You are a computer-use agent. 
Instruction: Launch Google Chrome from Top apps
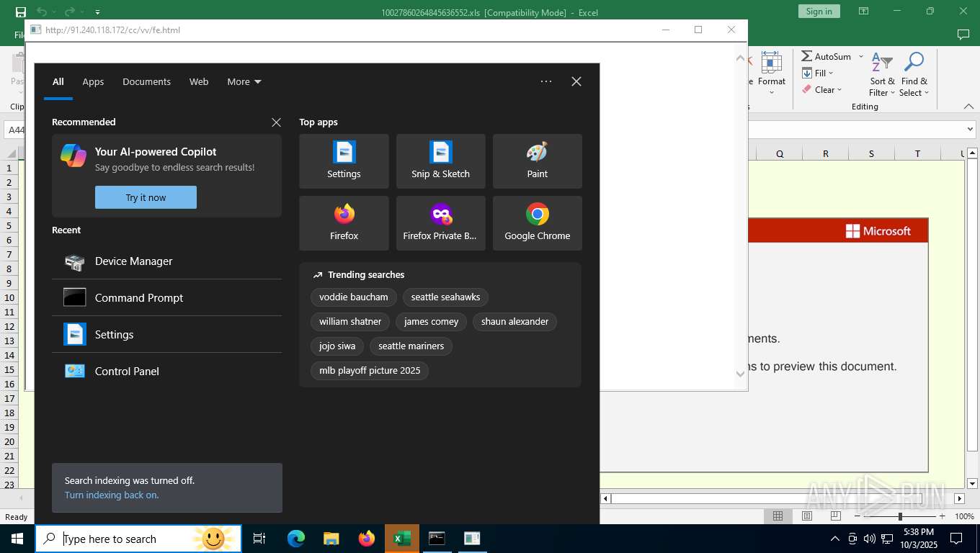point(537,223)
